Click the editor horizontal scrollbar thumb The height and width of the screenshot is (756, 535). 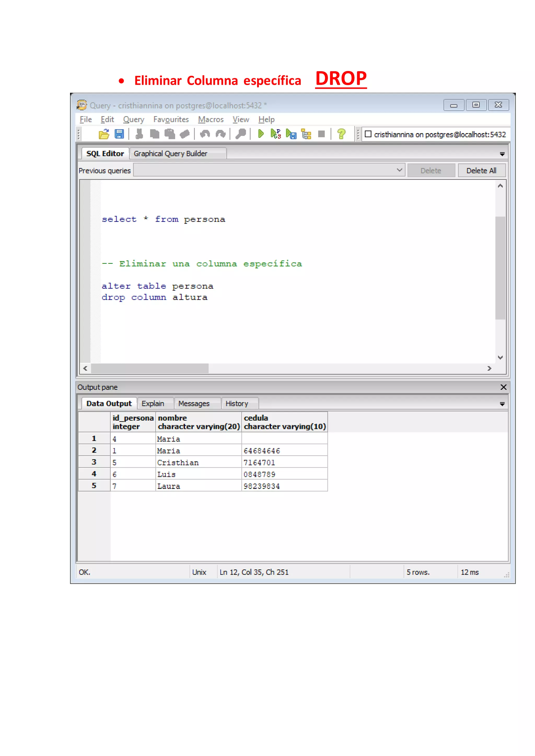[x=150, y=368]
